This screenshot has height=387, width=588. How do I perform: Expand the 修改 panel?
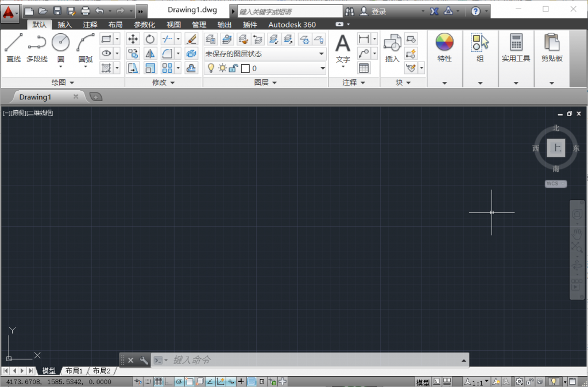(164, 82)
